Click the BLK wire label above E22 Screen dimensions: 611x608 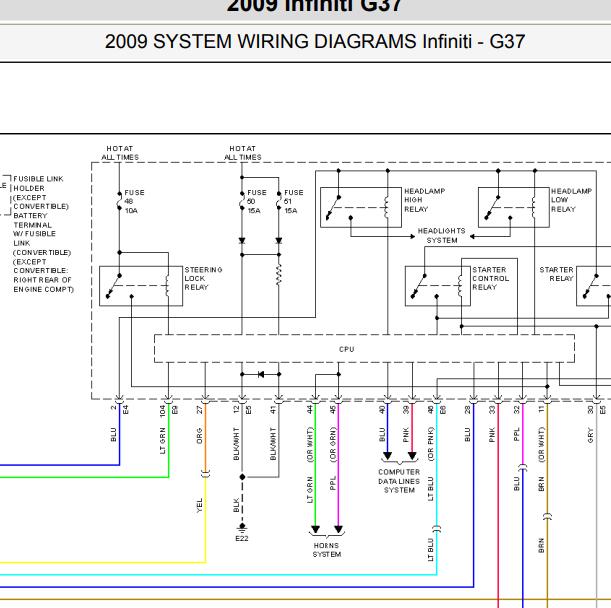coord(236,505)
